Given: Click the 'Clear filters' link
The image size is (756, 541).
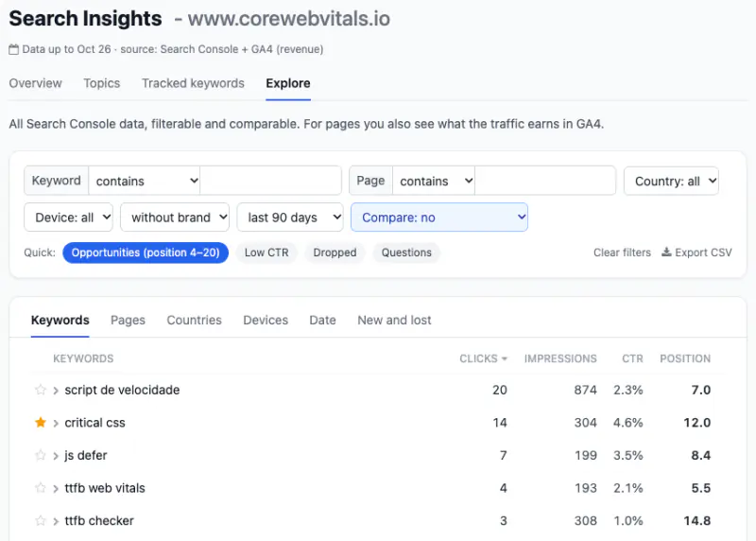Looking at the screenshot, I should tap(622, 253).
